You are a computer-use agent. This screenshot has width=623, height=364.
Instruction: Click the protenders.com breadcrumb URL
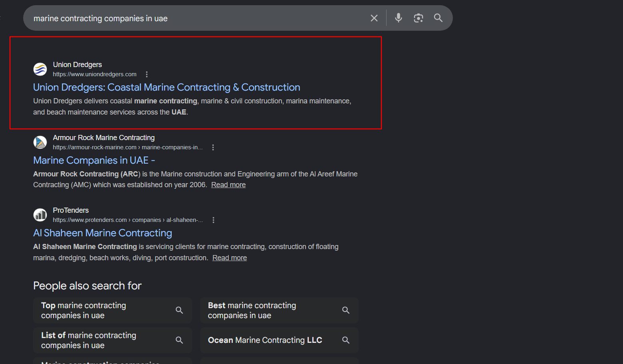[128, 220]
